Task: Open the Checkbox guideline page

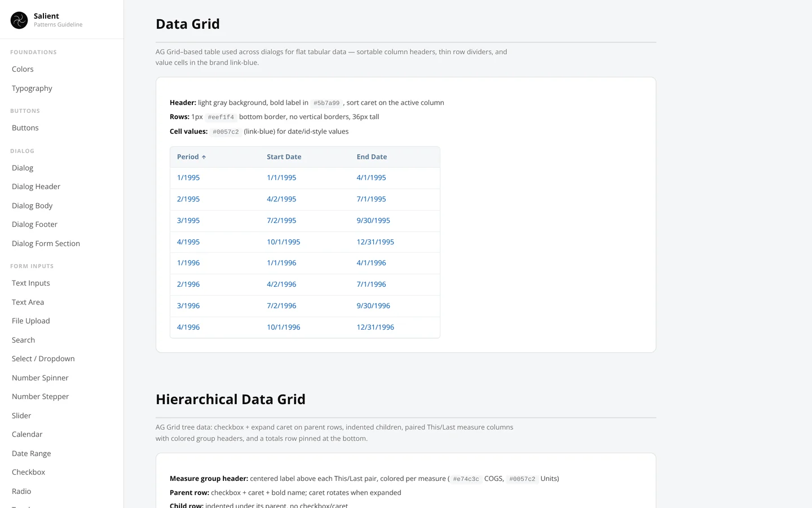Action: coord(29,472)
